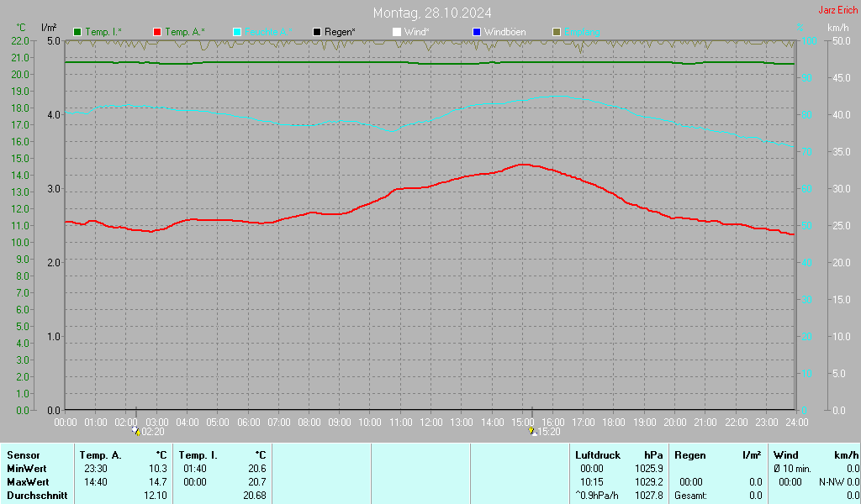Screen dimensions: 861x504
Task: Click the pressure value '1029.2'
Action: 649,482
